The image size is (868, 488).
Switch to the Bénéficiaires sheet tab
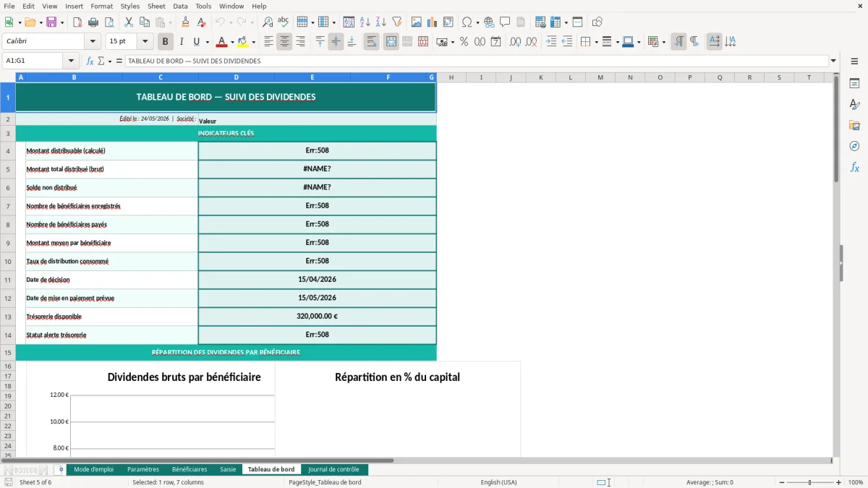[190, 469]
